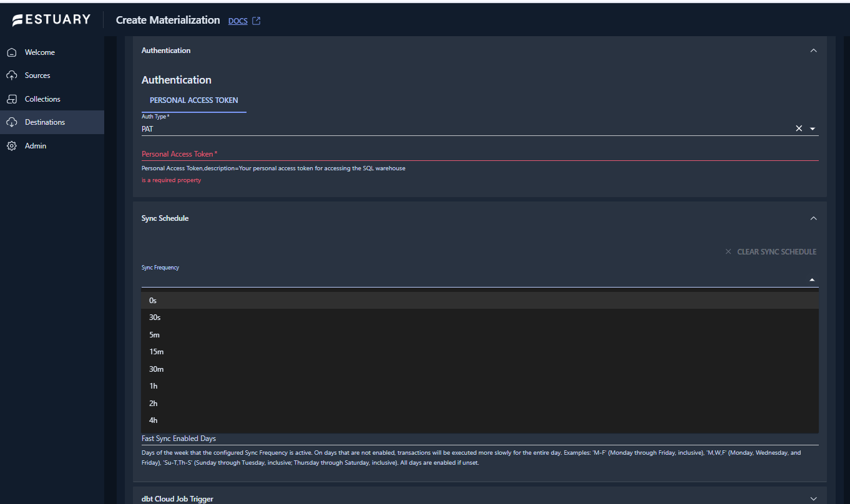Collapse the Sync Schedule section
The width and height of the screenshot is (850, 504).
click(813, 218)
